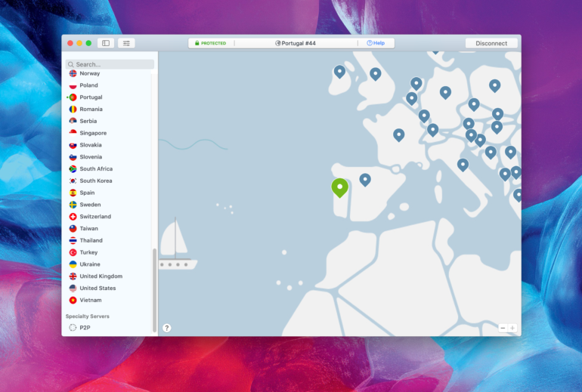Click the Belgium map pin
582x392 pixels.
click(411, 99)
